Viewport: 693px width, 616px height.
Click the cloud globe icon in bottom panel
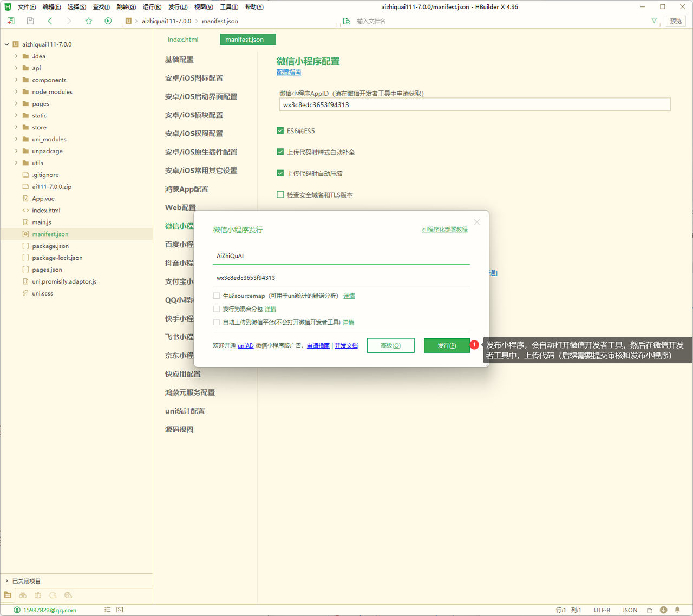(x=68, y=595)
